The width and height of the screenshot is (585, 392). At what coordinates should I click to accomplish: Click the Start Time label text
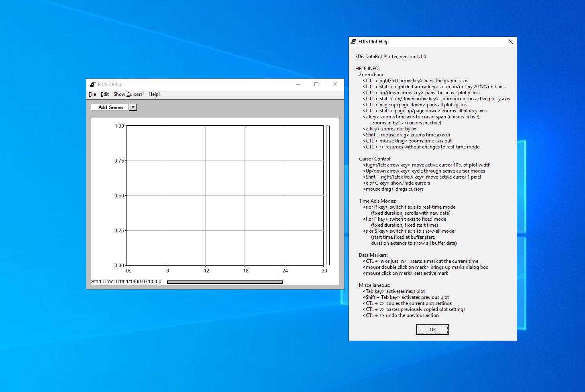(126, 282)
